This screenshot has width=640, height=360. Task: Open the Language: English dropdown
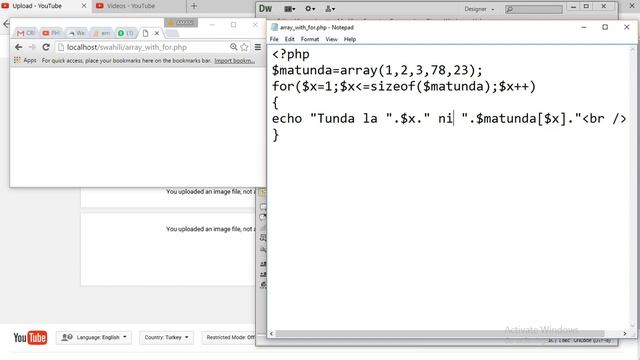[94, 338]
